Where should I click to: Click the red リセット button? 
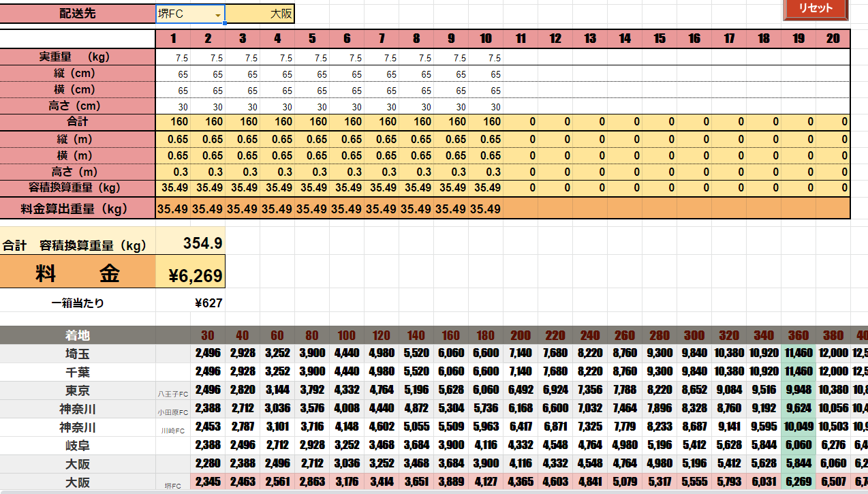[816, 9]
